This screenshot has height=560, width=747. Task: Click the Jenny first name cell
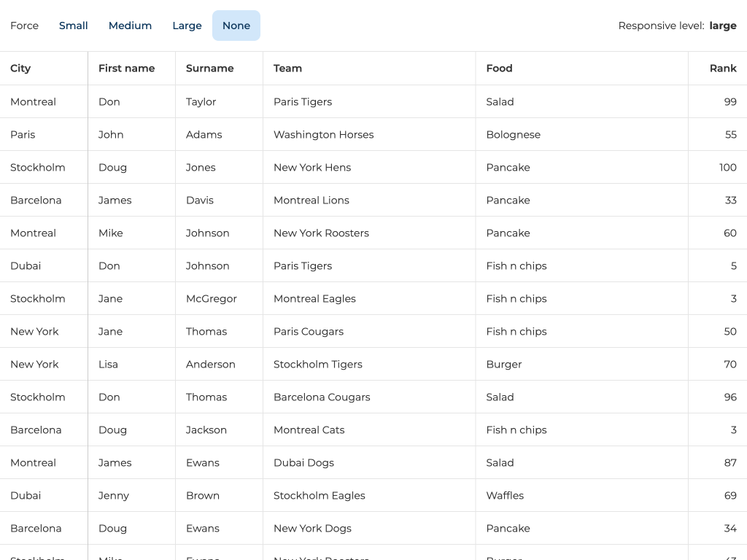point(113,496)
